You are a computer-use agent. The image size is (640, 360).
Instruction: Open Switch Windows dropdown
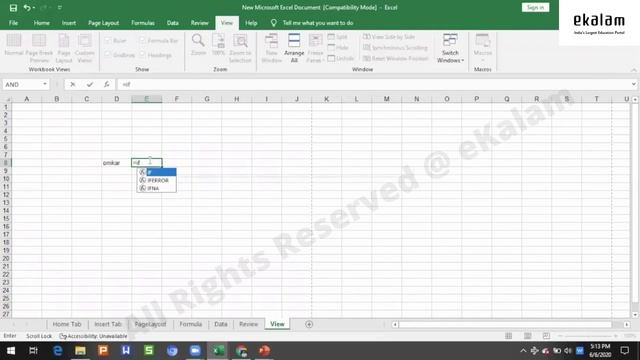click(x=450, y=49)
